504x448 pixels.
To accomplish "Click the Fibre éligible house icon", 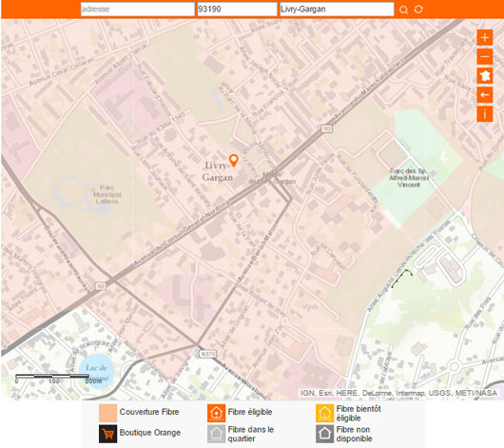I will pos(216,413).
